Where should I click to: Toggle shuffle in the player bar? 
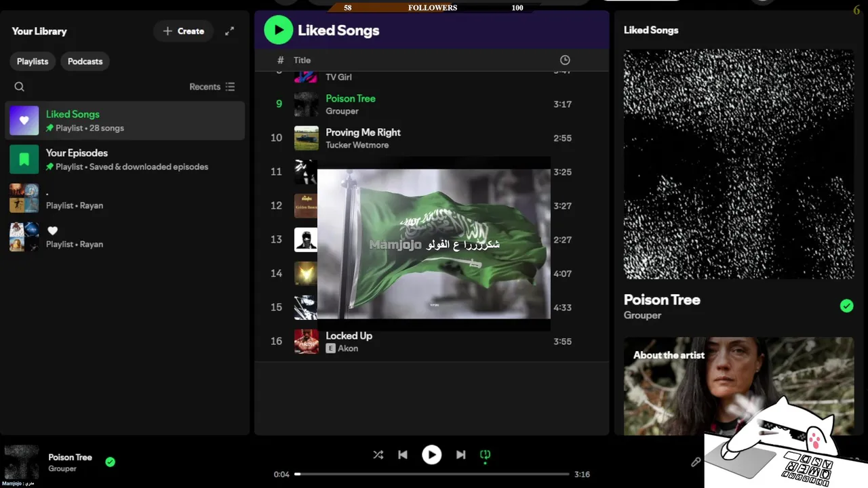coord(378,455)
